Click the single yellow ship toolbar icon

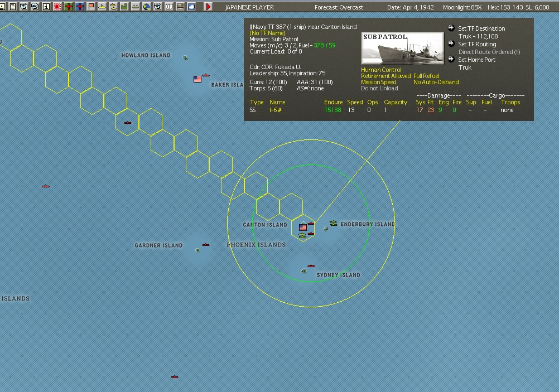pos(102,7)
